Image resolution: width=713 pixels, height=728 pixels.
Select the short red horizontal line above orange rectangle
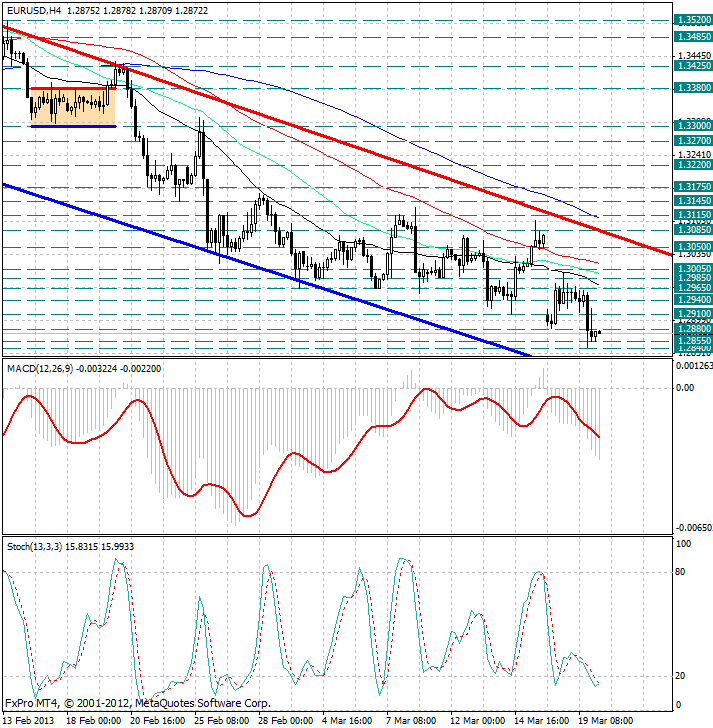point(73,88)
